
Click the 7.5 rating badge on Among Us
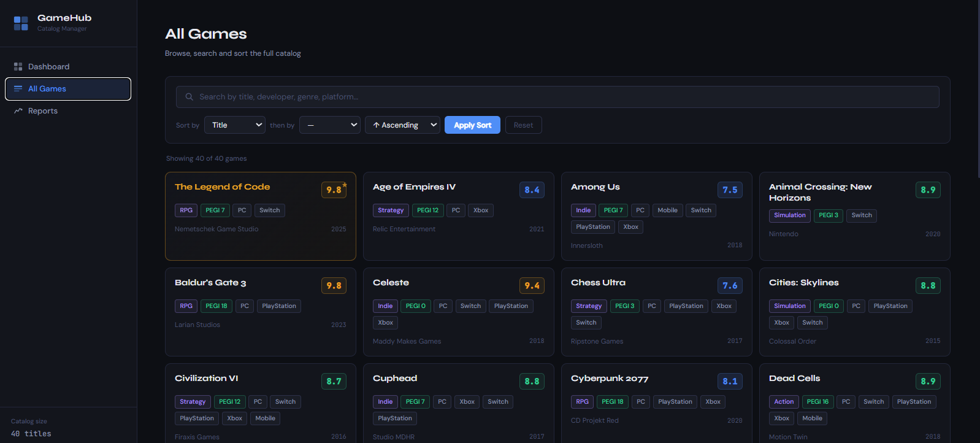(730, 190)
